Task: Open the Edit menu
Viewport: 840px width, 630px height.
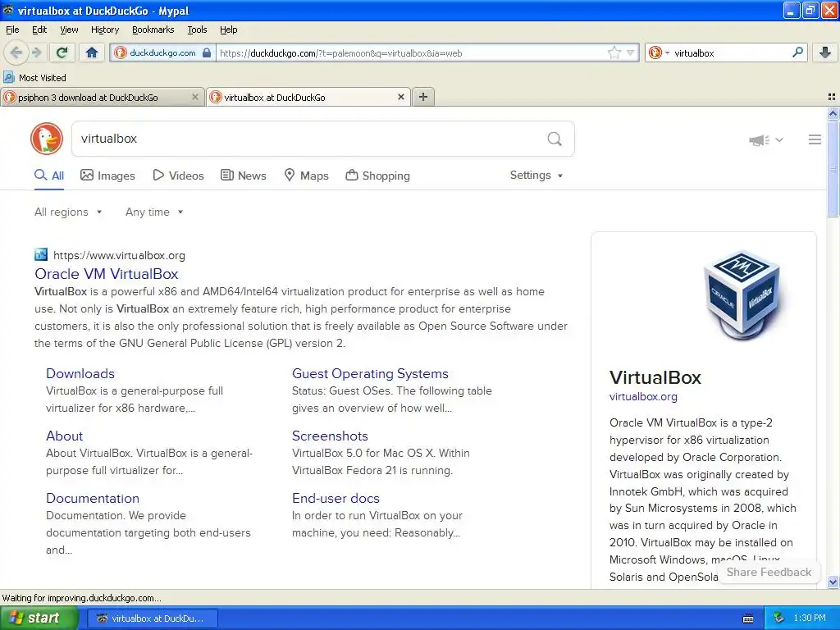Action: pos(39,30)
